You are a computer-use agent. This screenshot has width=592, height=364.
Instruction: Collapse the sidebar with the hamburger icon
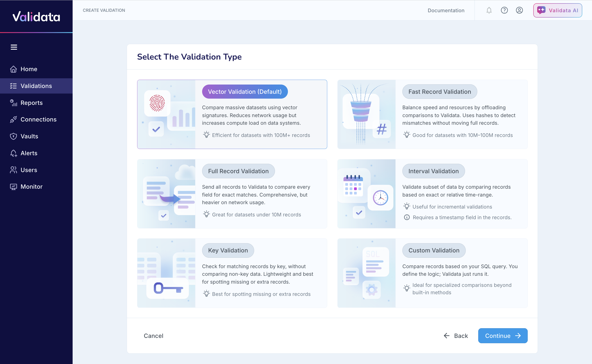coord(14,47)
